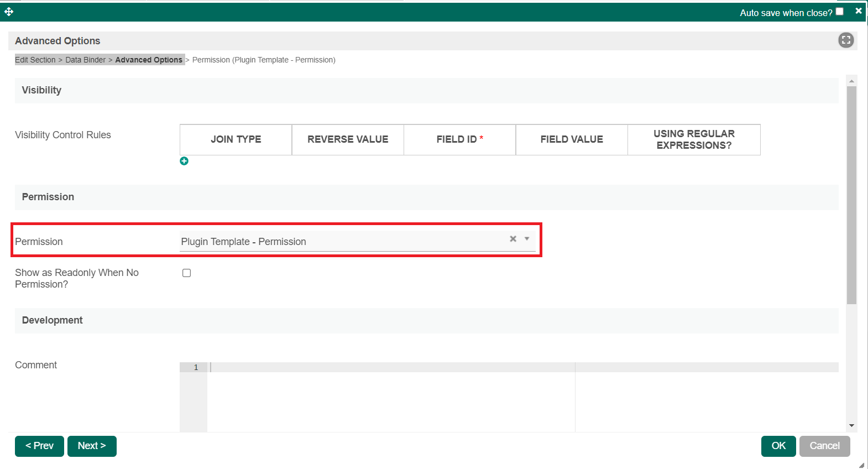Image resolution: width=868 pixels, height=469 pixels.
Task: Add a new Visibility Control rule
Action: coord(184,161)
